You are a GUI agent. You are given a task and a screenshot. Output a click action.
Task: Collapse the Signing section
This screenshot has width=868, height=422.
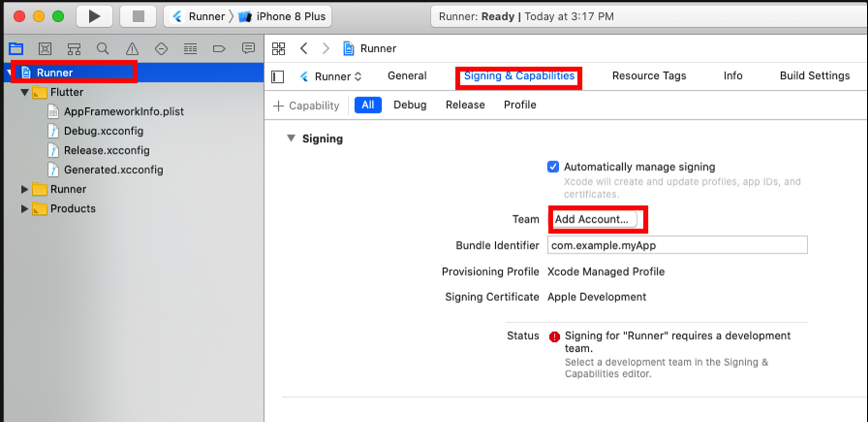click(x=291, y=138)
